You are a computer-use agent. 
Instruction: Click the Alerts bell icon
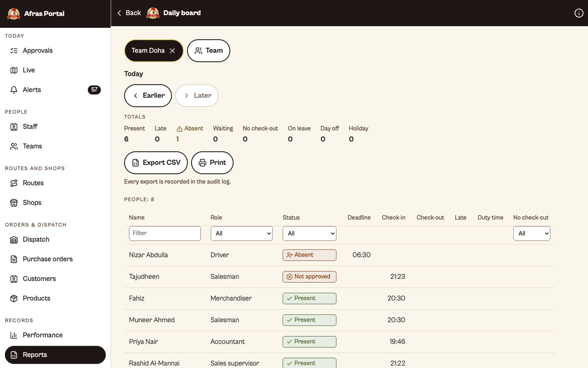pyautogui.click(x=14, y=90)
